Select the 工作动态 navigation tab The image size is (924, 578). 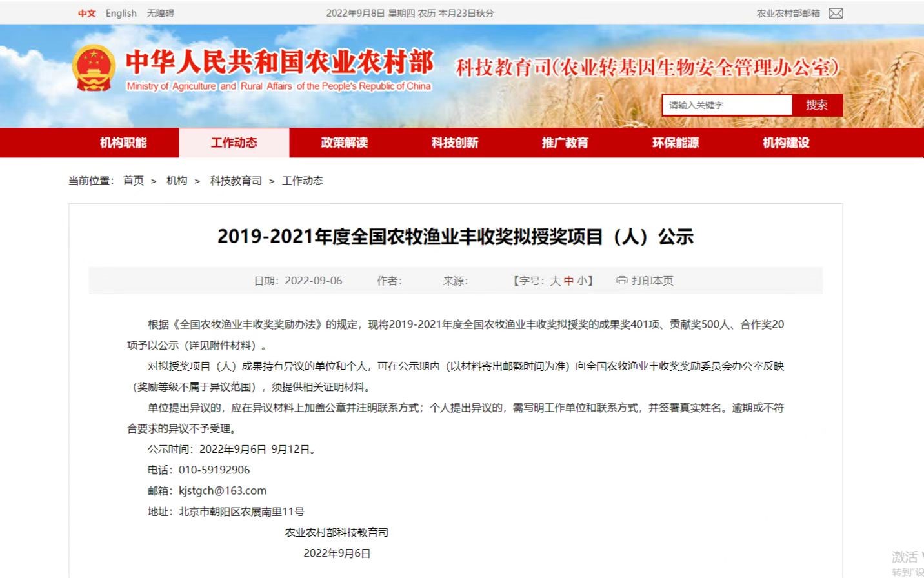234,143
